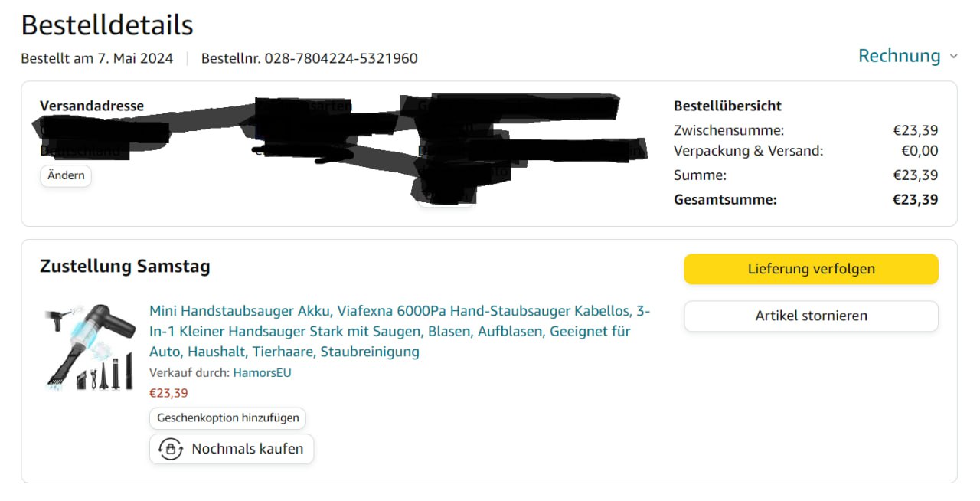The width and height of the screenshot is (980, 501).
Task: Cancel the item with Artikel stornieren
Action: pos(811,316)
